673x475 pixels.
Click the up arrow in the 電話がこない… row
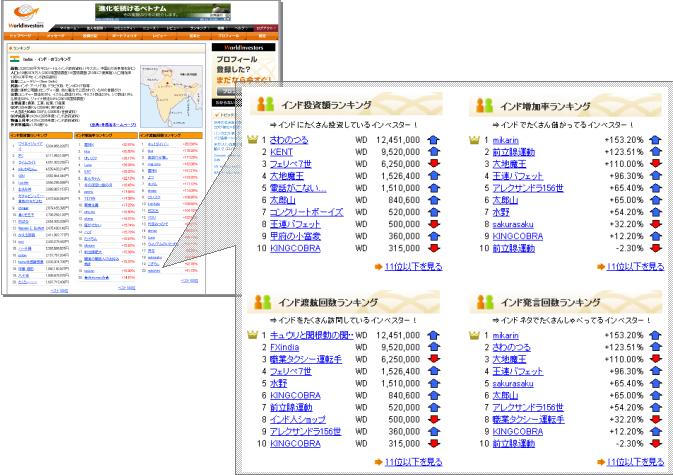click(434, 188)
